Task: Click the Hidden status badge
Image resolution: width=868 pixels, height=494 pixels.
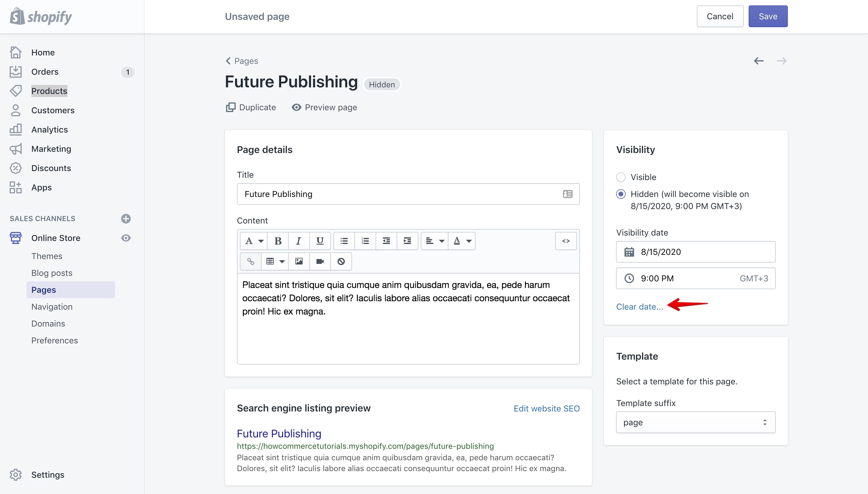Action: tap(382, 84)
